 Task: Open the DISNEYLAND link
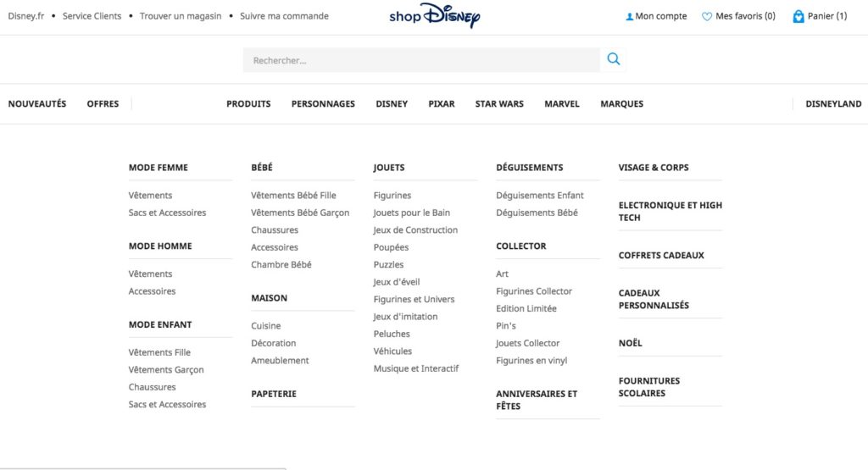833,104
